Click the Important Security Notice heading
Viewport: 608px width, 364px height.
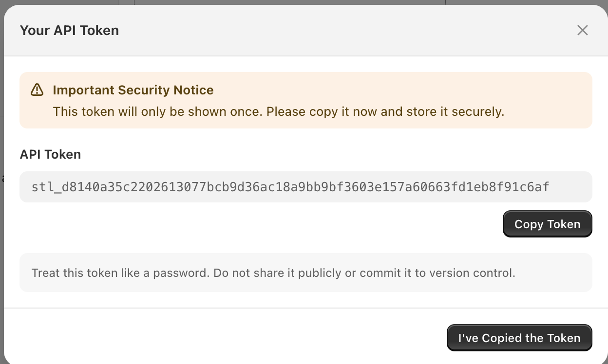pyautogui.click(x=133, y=90)
